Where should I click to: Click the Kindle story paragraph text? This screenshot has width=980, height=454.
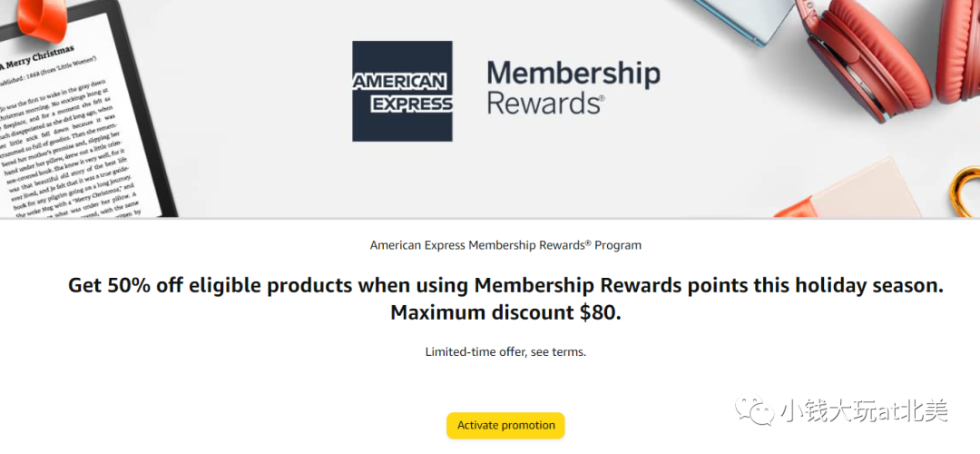pyautogui.click(x=69, y=150)
